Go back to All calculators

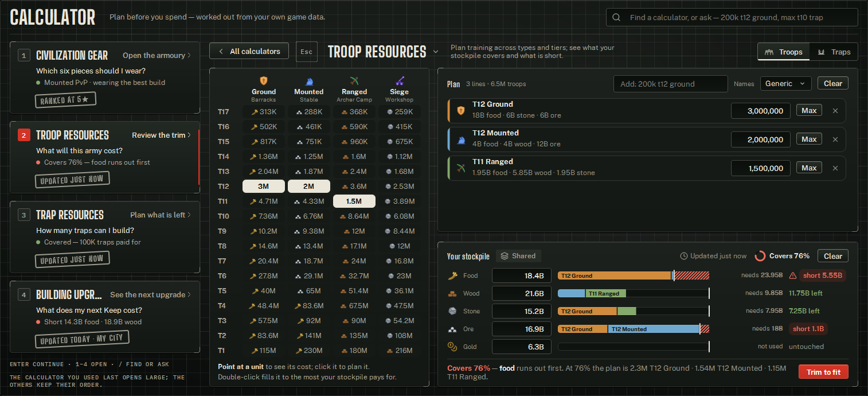(x=249, y=51)
